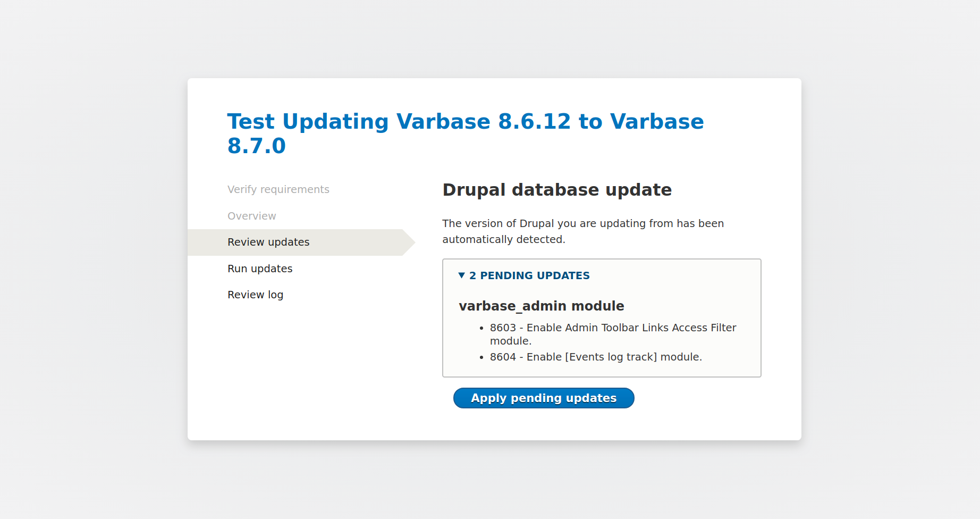The height and width of the screenshot is (519, 980).
Task: Select update 8604 Events log track entry
Action: click(x=596, y=357)
